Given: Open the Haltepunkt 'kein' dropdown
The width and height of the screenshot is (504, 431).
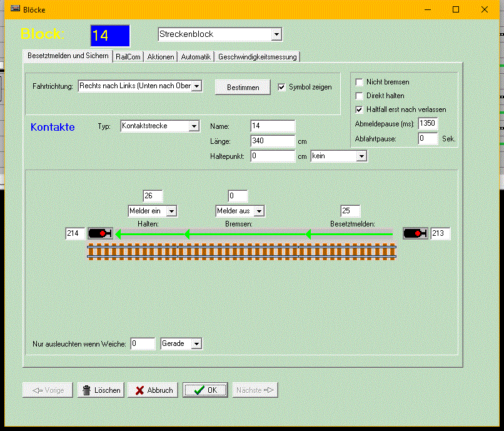Looking at the screenshot, I should tap(361, 156).
